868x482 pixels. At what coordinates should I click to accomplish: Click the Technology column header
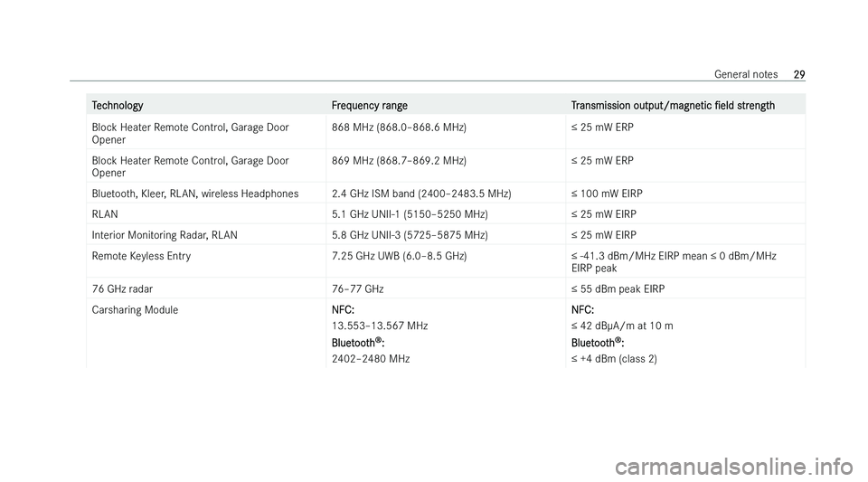(118, 105)
